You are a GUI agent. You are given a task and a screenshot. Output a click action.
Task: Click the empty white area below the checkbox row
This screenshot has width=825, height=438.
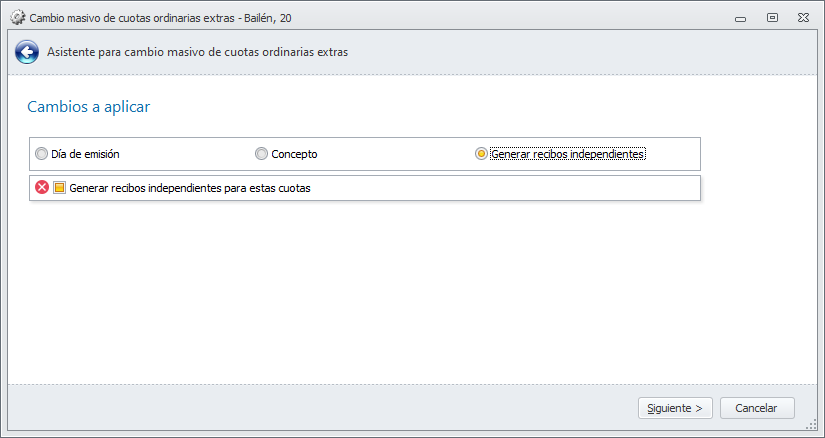tap(400, 290)
